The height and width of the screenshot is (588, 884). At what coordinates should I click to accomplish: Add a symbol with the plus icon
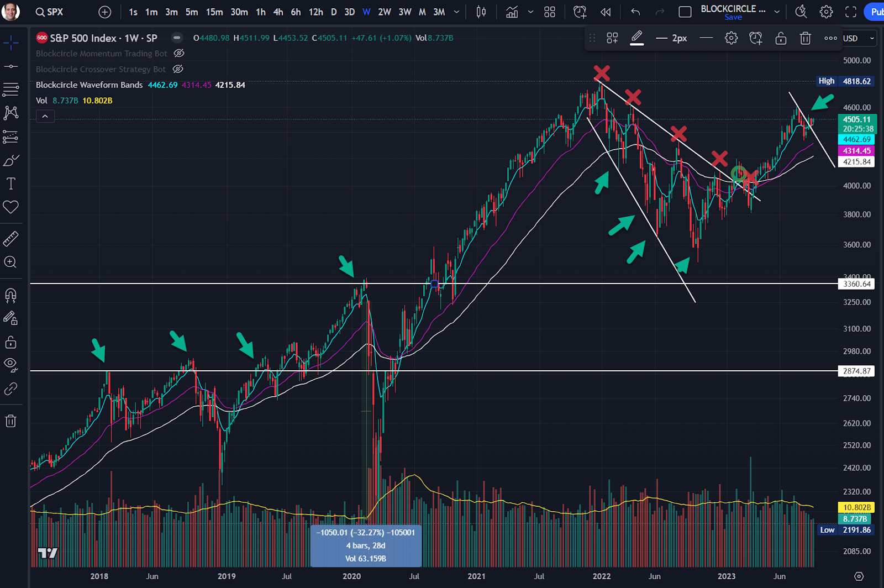point(104,12)
